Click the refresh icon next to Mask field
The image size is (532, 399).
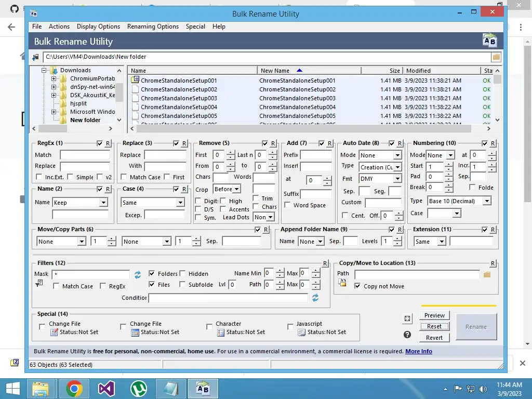(137, 274)
